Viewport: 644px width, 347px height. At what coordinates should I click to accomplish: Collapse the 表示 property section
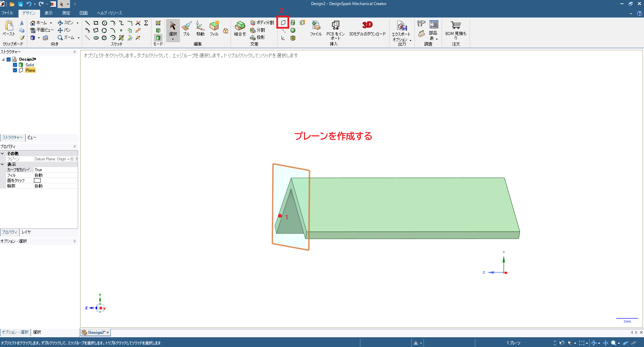(2, 164)
